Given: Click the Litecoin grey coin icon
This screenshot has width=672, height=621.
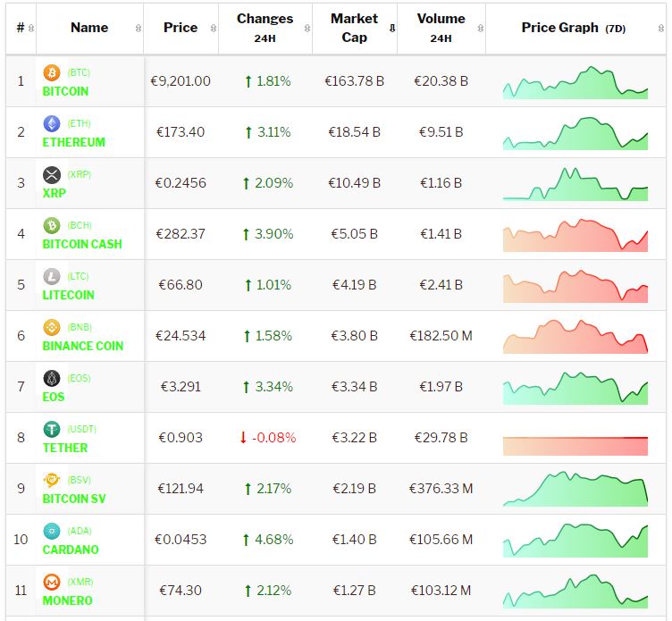Looking at the screenshot, I should click(52, 276).
